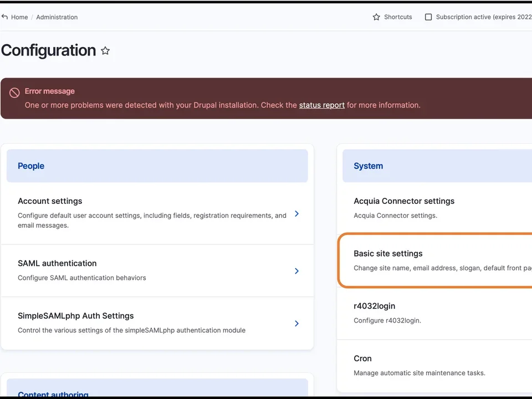Open SimpleSAMLphp Auth Settings via its chevron
Viewport: 532px width, 399px height.
(296, 323)
